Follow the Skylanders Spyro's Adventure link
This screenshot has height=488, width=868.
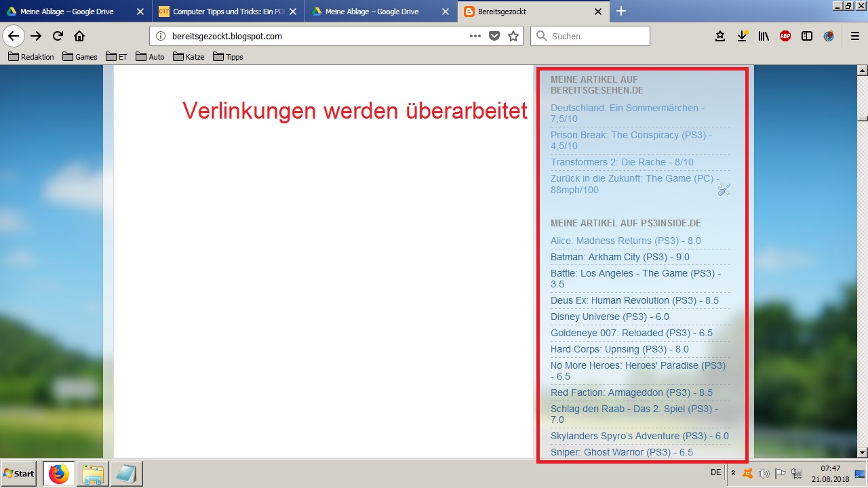[639, 436]
